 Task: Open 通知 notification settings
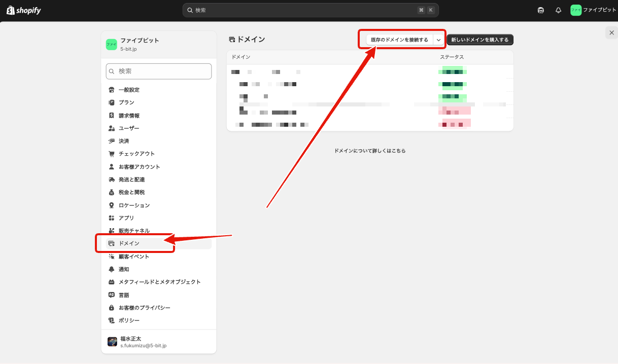pos(123,269)
